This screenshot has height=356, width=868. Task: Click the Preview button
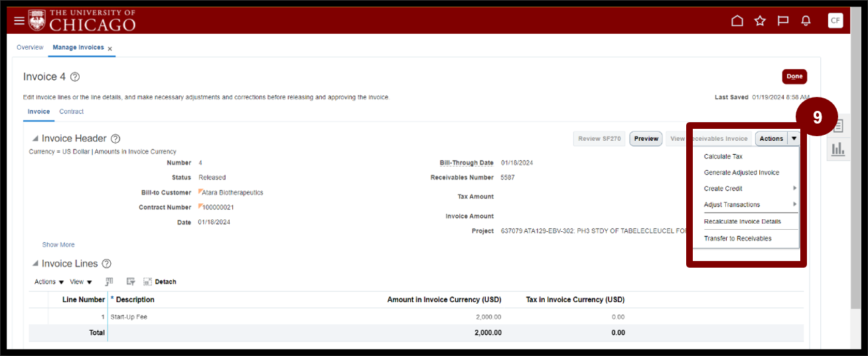[646, 139]
